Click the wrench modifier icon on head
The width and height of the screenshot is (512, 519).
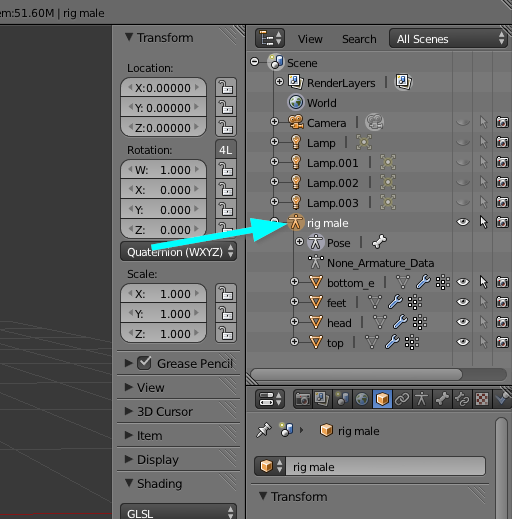pos(400,322)
